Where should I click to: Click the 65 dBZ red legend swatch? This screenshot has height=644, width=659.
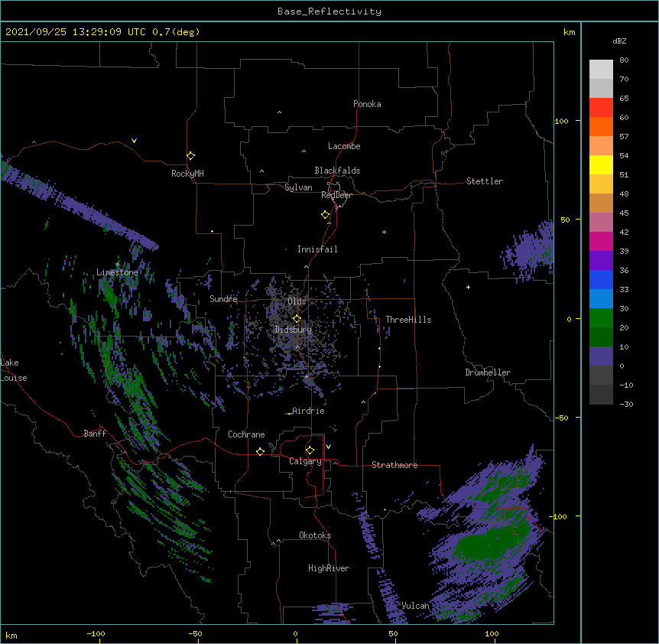point(601,107)
